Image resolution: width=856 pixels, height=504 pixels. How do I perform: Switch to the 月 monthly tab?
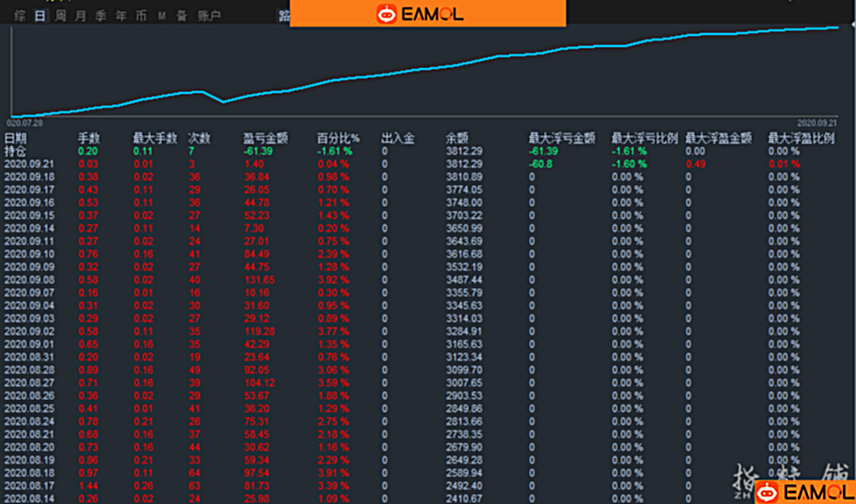coord(80,16)
